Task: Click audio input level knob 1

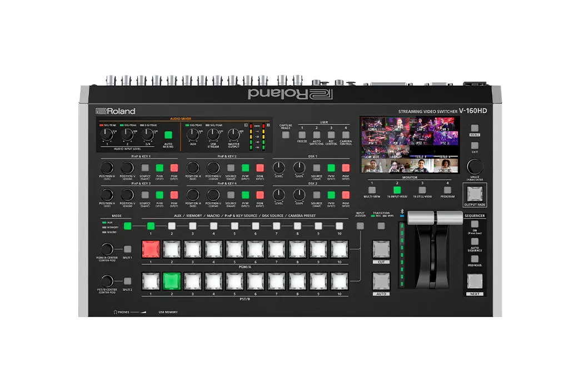Action: point(107,134)
